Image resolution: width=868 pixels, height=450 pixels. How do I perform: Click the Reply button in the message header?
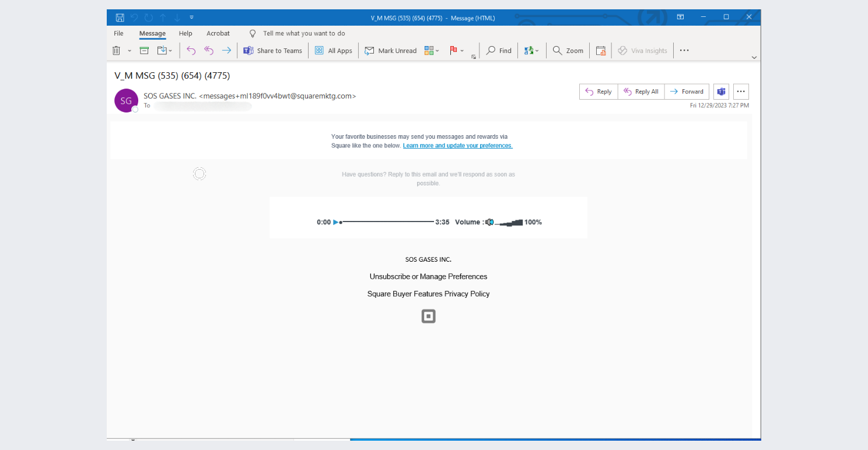598,92
